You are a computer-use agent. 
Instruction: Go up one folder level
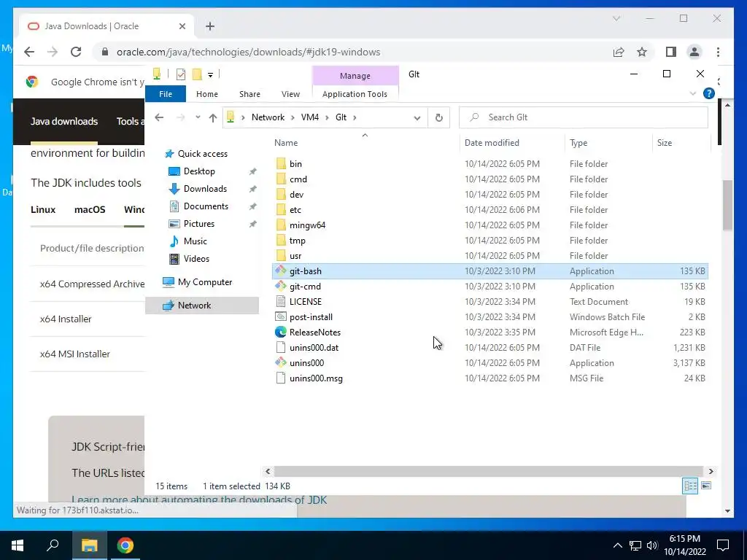click(x=213, y=117)
